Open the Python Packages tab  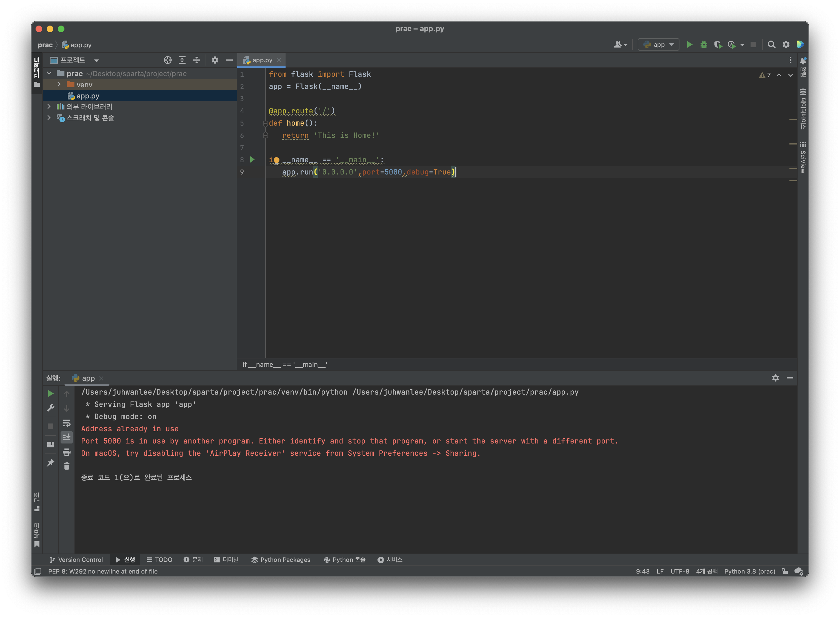(281, 560)
